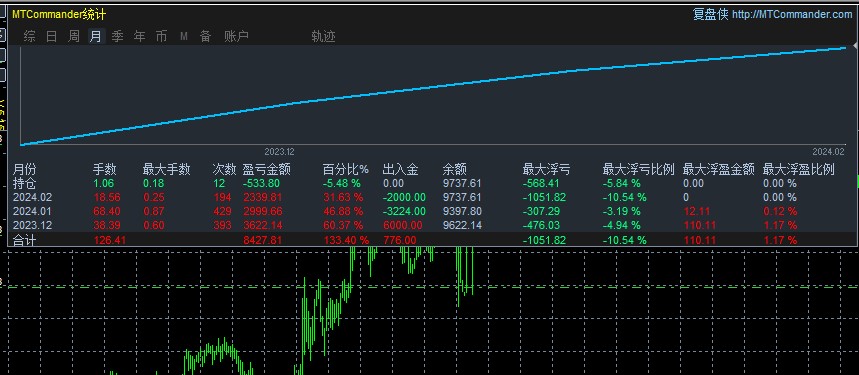The image size is (859, 375).
Task: Click the 百分比% column header
Action: [x=346, y=170]
